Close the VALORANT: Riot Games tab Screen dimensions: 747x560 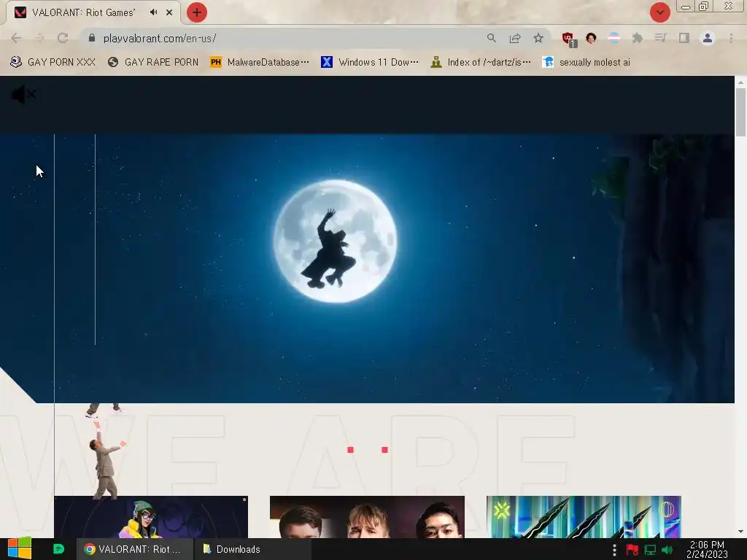point(169,12)
